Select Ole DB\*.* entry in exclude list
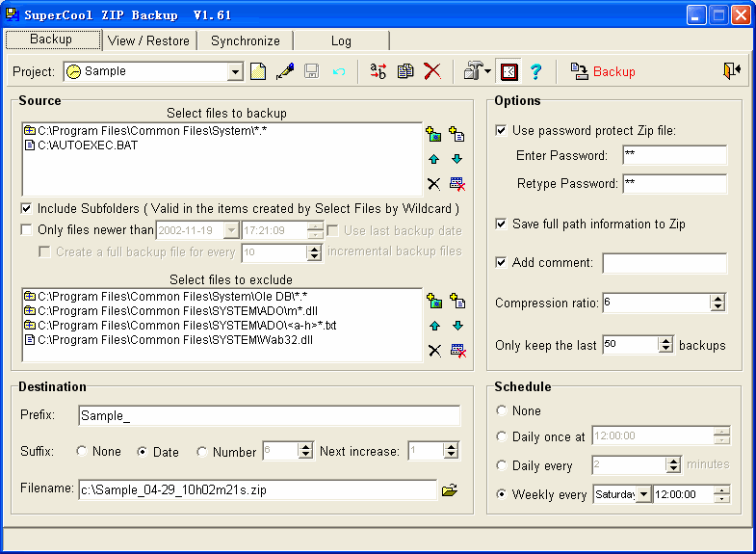Image resolution: width=756 pixels, height=554 pixels. pyautogui.click(x=167, y=297)
